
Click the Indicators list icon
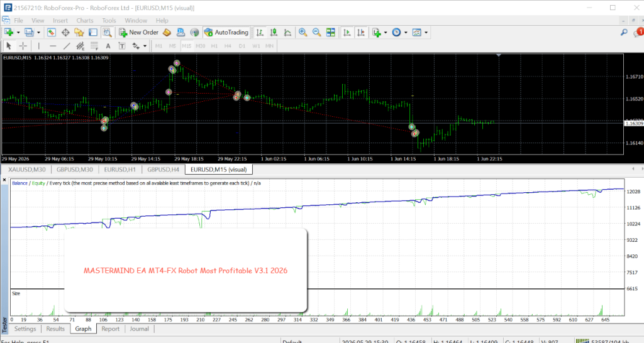pyautogui.click(x=377, y=33)
